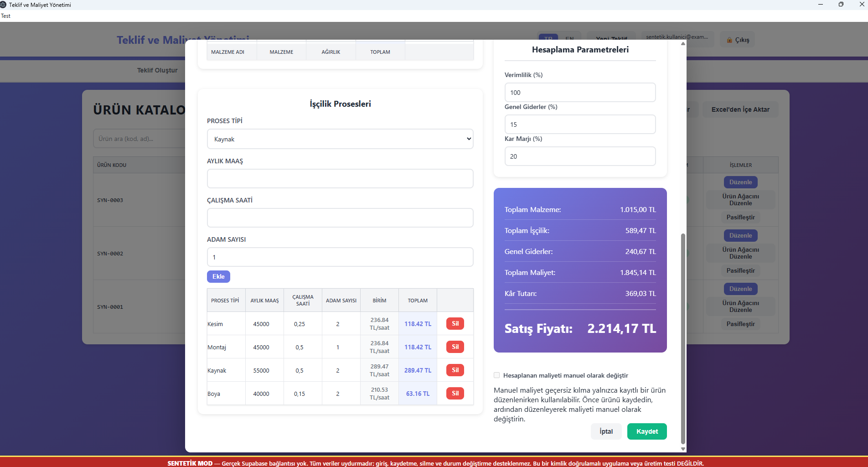Add the labor process with Ekle

[218, 276]
